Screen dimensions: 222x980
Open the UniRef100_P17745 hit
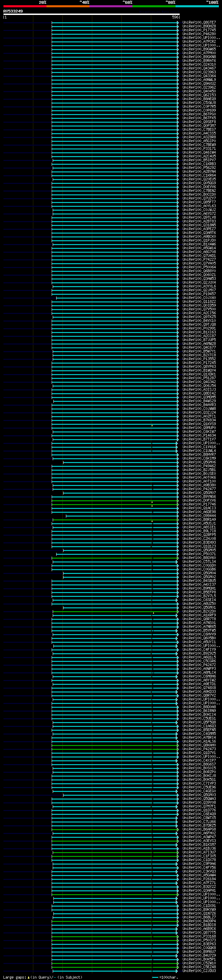(199, 30)
